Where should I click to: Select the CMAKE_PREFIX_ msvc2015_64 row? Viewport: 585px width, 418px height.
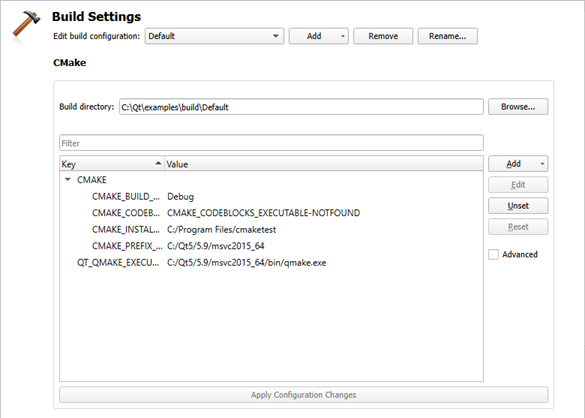coord(271,246)
